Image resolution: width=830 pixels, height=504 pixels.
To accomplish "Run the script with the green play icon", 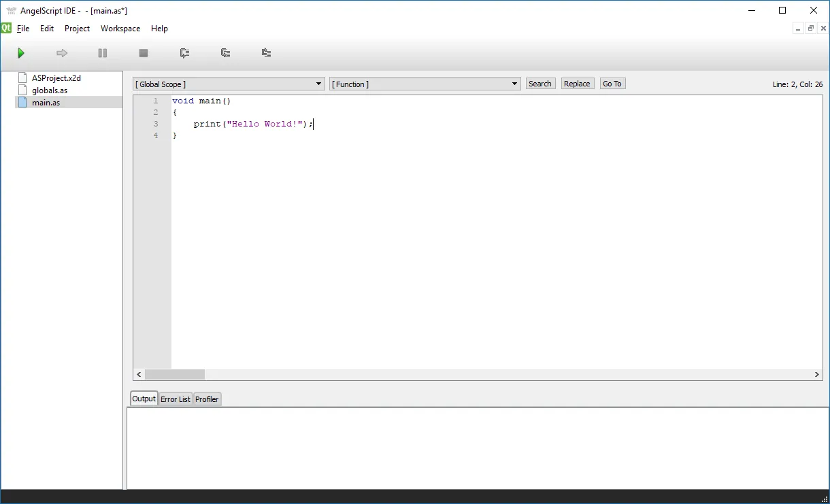I will pos(21,53).
